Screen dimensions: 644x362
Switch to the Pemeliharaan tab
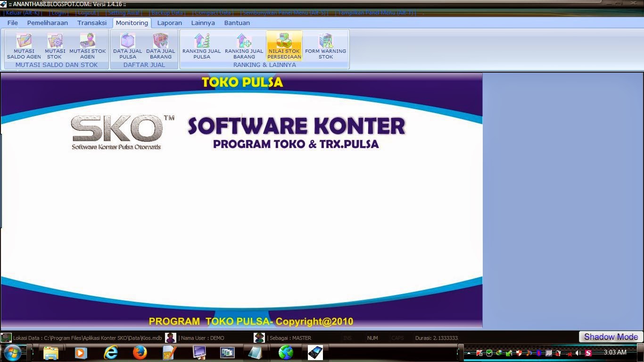tap(48, 23)
